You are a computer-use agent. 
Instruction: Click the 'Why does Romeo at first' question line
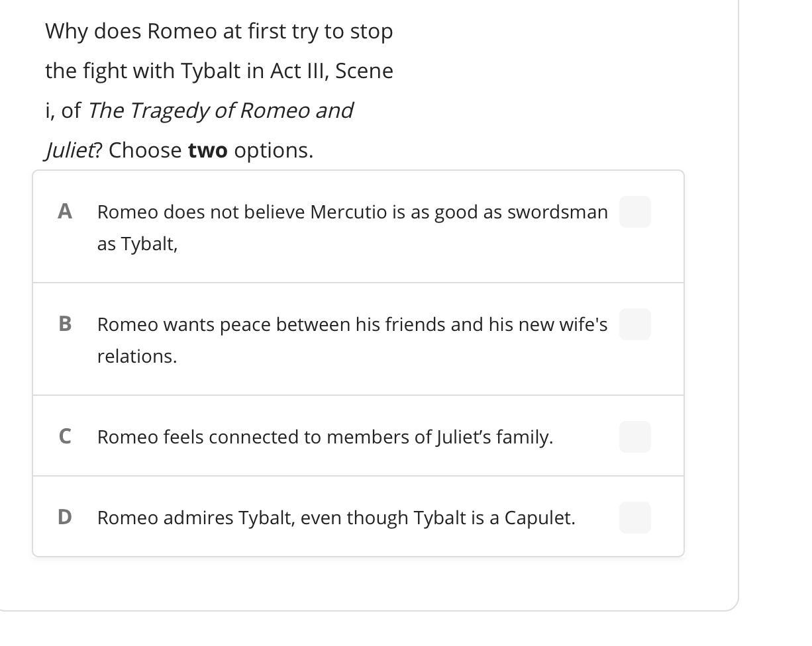coord(219,31)
